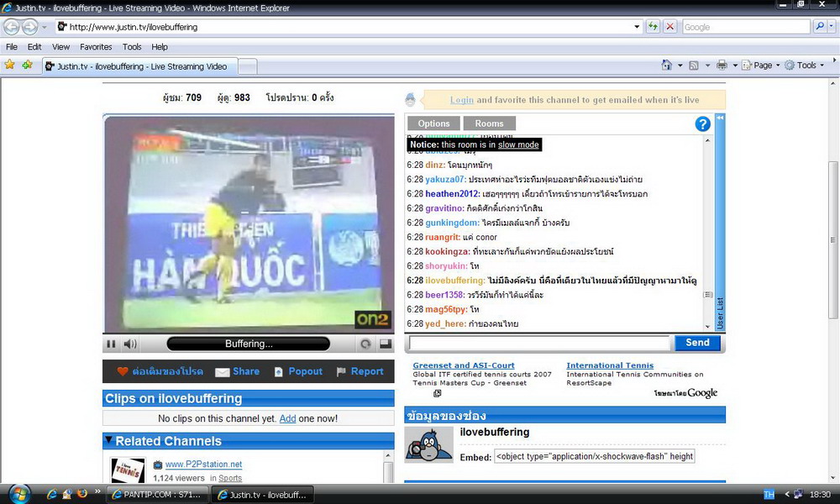This screenshot has width=840, height=504.
Task: Open the www.P2Pstation.net channel link
Action: click(203, 465)
